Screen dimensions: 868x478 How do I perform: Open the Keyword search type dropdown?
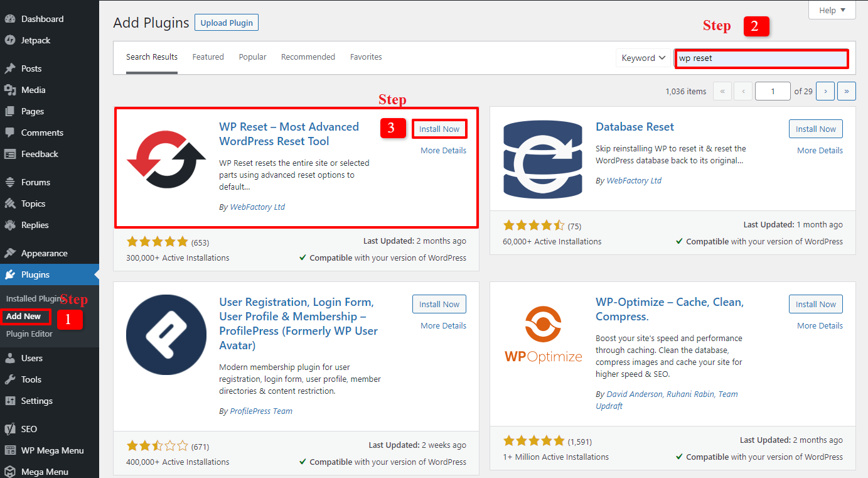coord(643,58)
